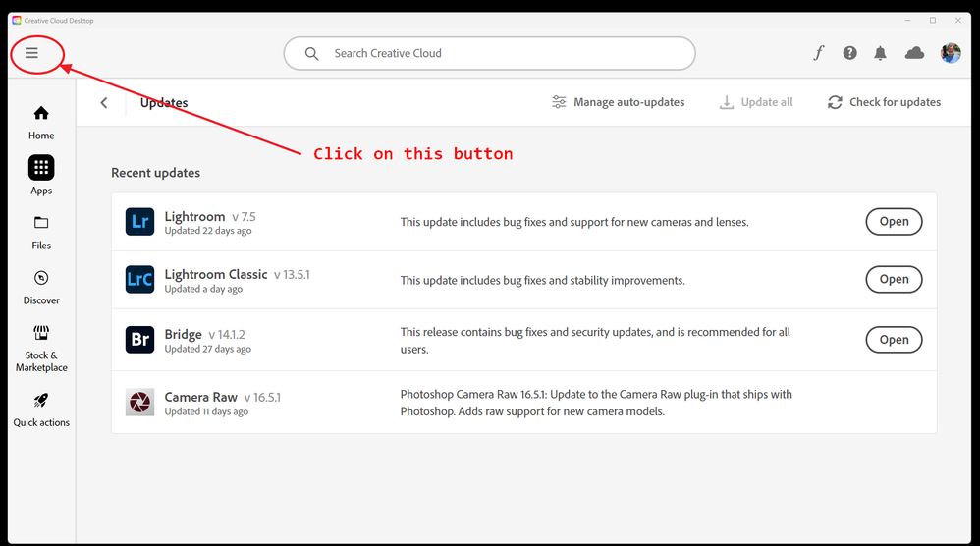
Task: Click the Lightroom Classic app icon
Action: [139, 279]
